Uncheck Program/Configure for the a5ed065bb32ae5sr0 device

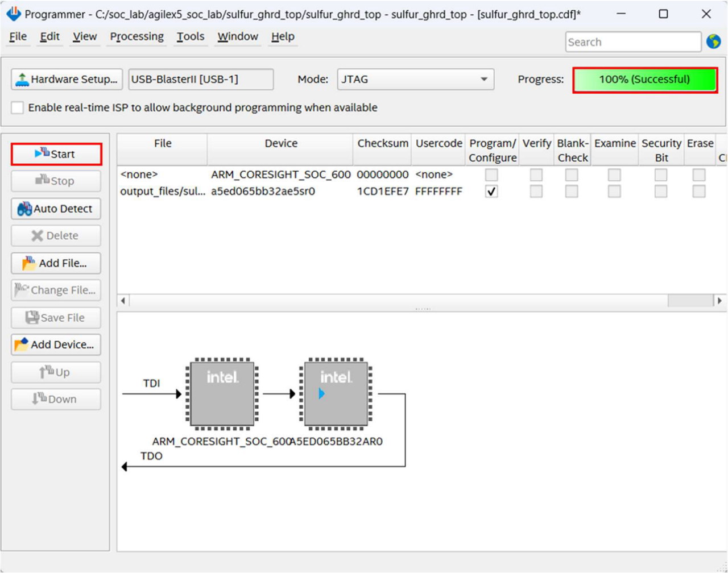point(491,192)
